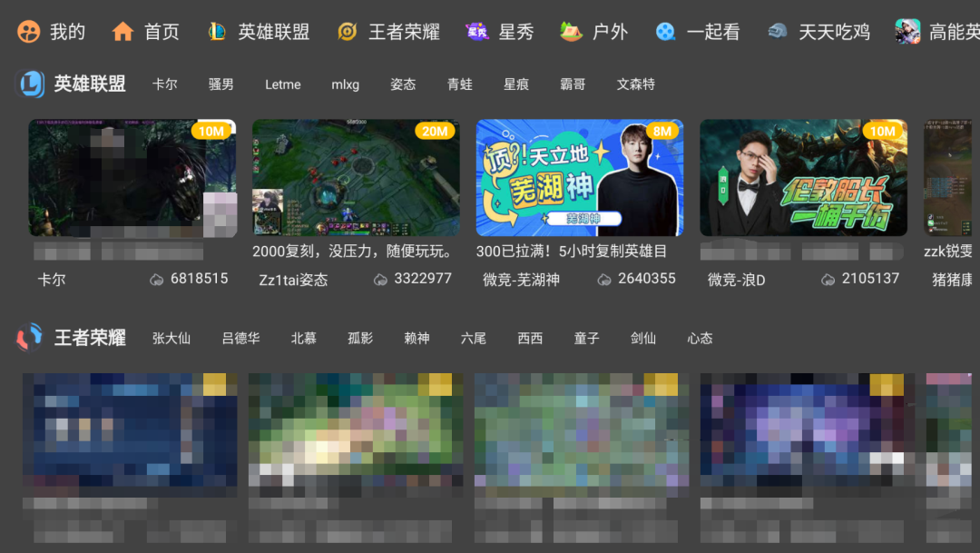Select the League of Legends icon in top bar
Viewport: 980px width, 553px height.
tap(217, 31)
